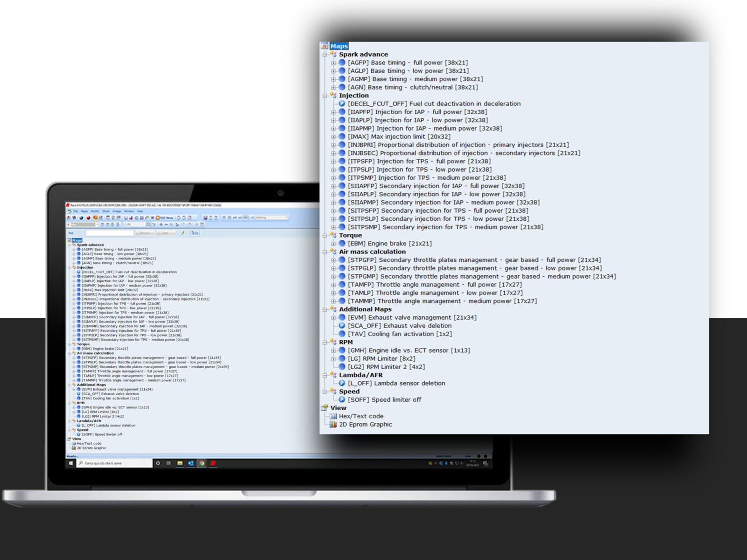The width and height of the screenshot is (747, 560).
Task: Click Hex/Text code grid icon in enlarged tree
Action: (333, 416)
